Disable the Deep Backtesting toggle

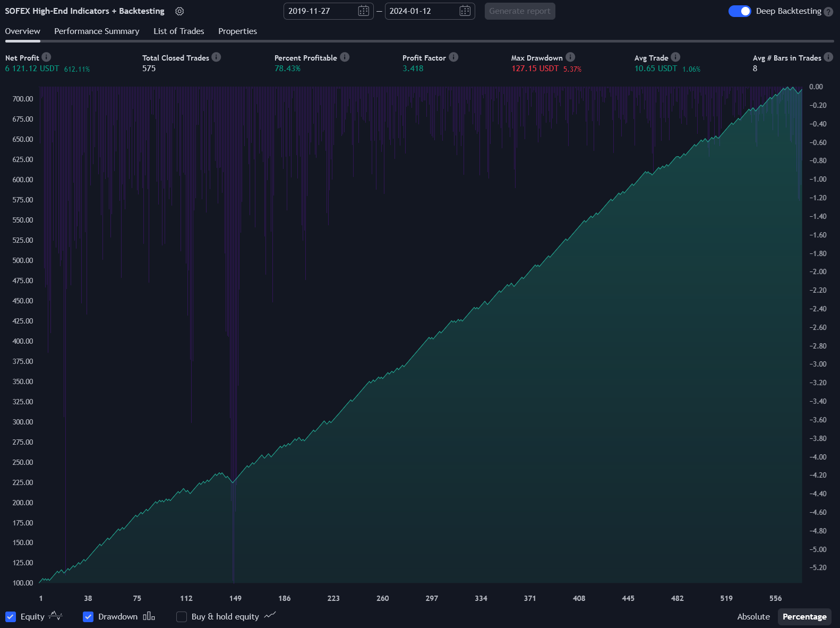coord(739,11)
